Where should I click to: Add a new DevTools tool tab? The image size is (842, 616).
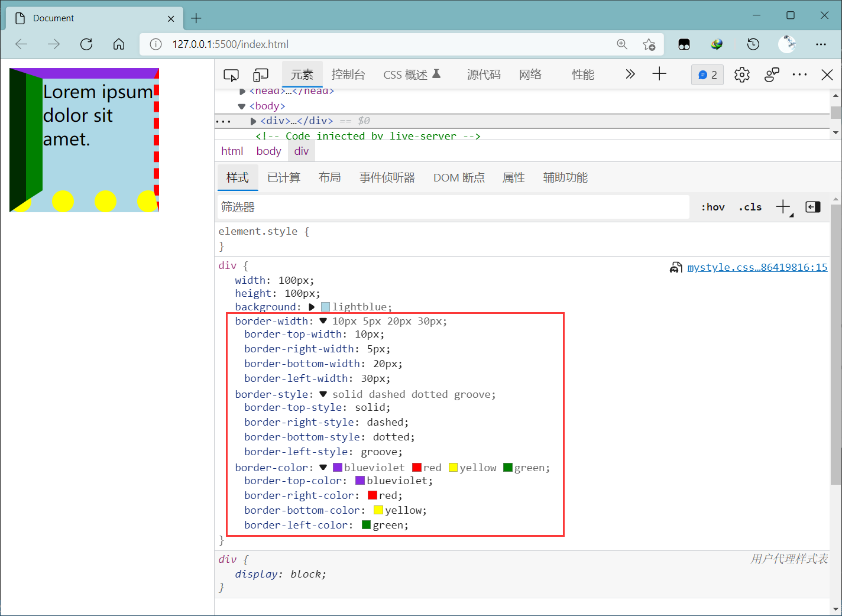[659, 74]
